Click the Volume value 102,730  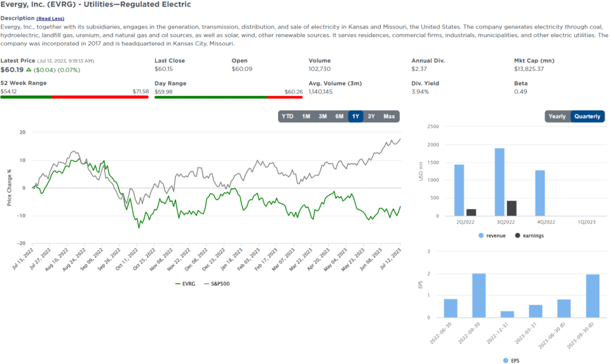(320, 69)
